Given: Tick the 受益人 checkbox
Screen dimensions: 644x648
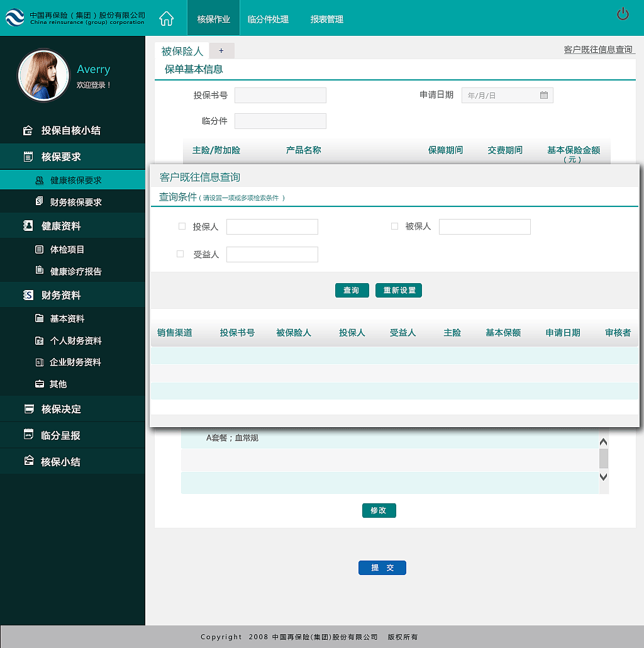Looking at the screenshot, I should (x=182, y=254).
